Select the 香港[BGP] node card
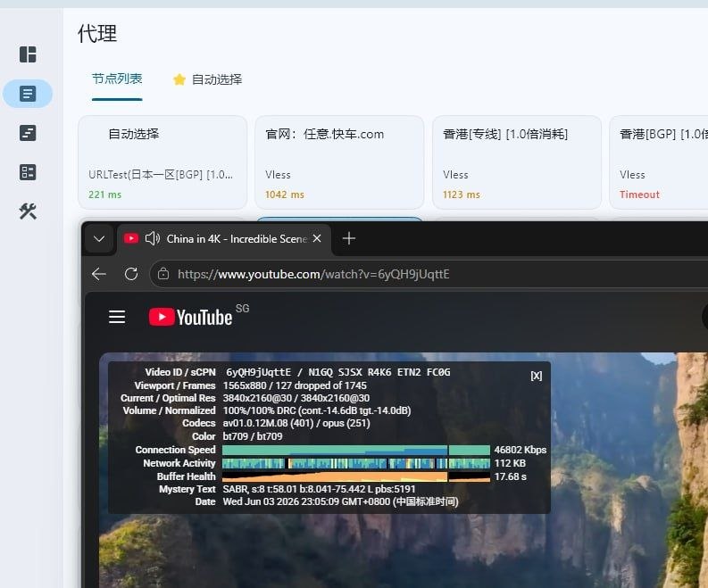Image resolution: width=708 pixels, height=588 pixels. pos(659,162)
